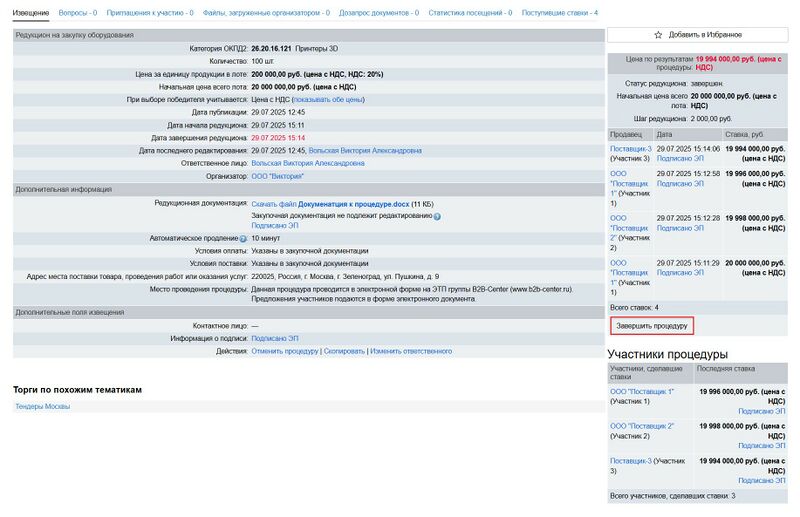Click Отменить процедуру action link

click(x=285, y=352)
